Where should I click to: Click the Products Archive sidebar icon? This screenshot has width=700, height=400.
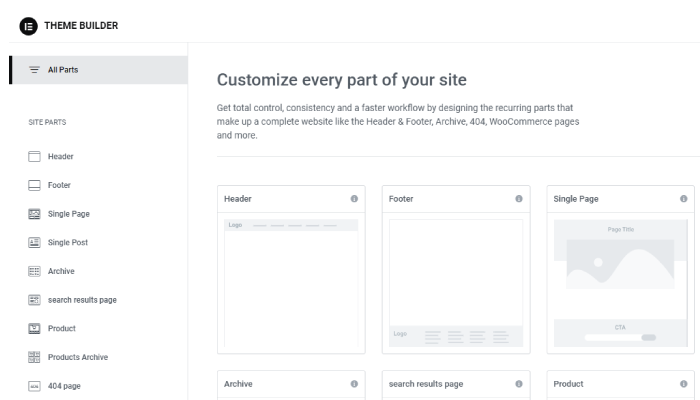coord(34,357)
